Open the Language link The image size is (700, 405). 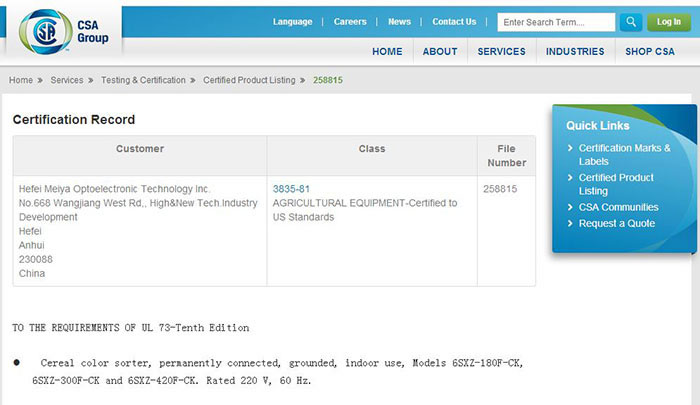coord(292,22)
